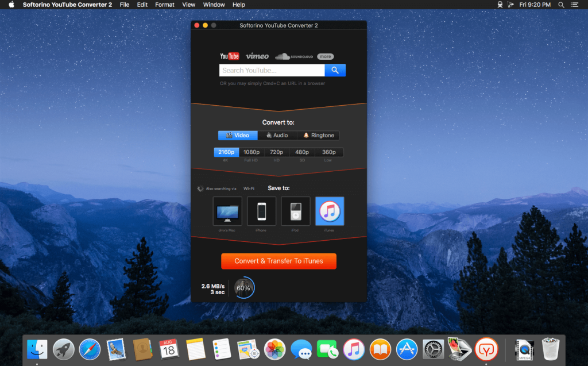The image size is (588, 366).
Task: Expand the more sources list
Action: point(325,56)
